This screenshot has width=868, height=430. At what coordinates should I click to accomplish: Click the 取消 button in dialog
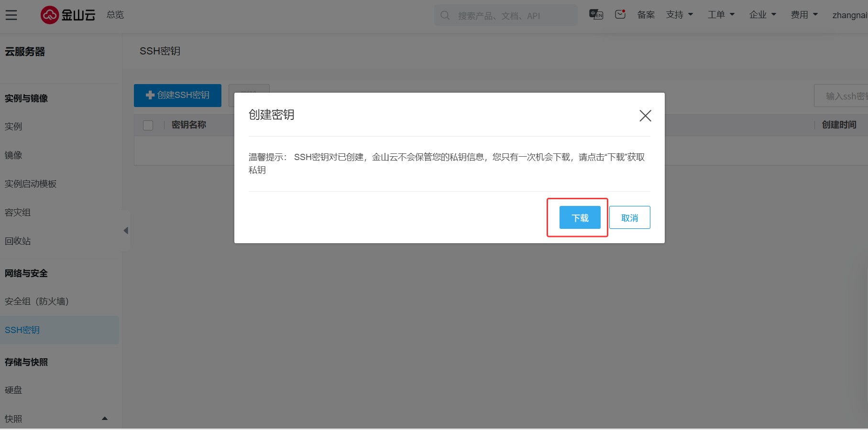point(629,218)
